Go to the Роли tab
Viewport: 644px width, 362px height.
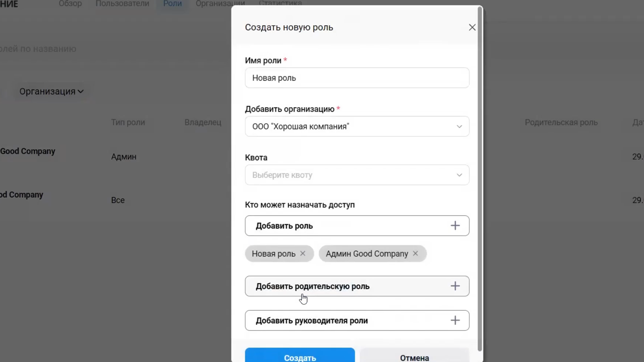172,4
